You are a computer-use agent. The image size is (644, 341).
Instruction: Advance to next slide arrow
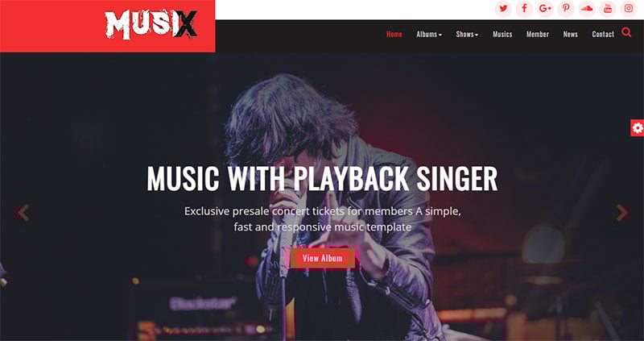click(621, 213)
